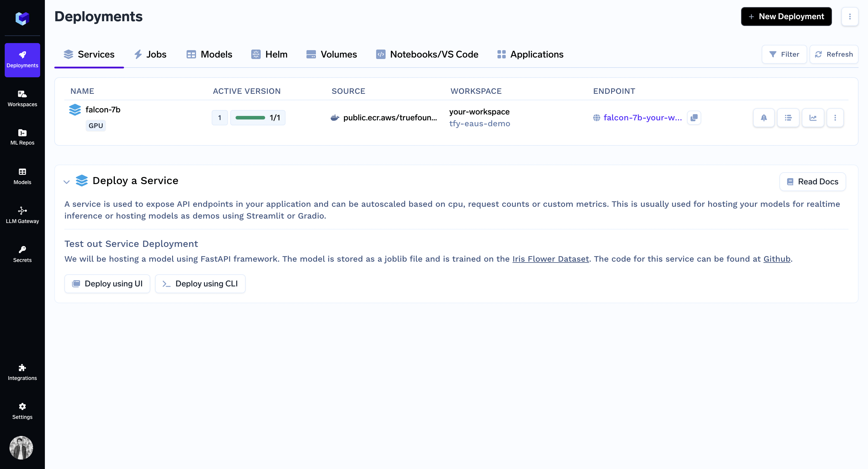Image resolution: width=868 pixels, height=469 pixels.
Task: Click the user profile avatar
Action: point(21,447)
